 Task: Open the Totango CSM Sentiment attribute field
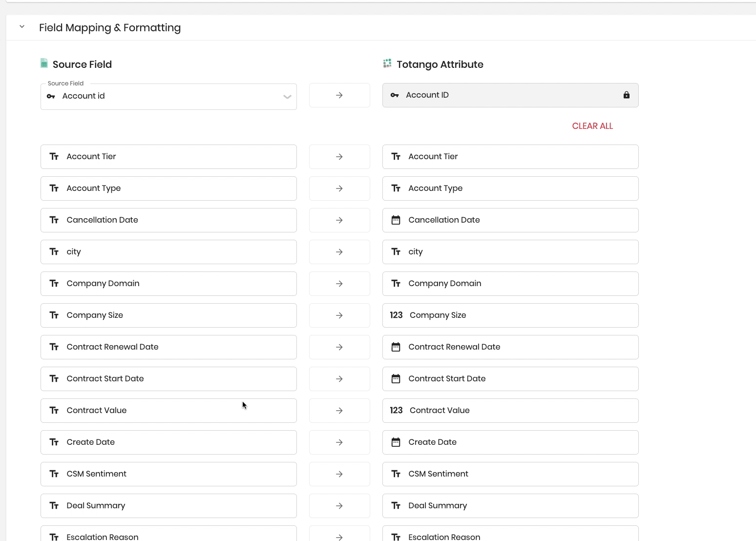tap(510, 474)
